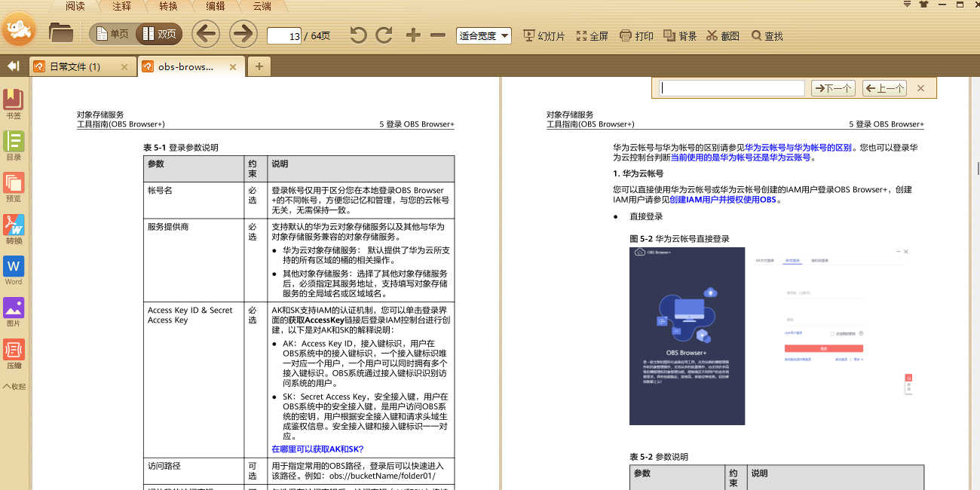Open the 云端 tab
This screenshot has height=490, width=980.
[262, 6]
